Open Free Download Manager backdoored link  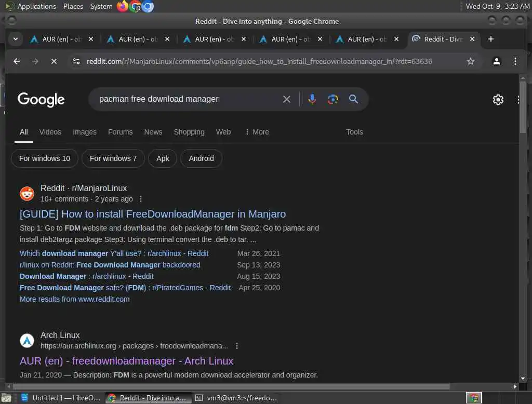pyautogui.click(x=110, y=265)
